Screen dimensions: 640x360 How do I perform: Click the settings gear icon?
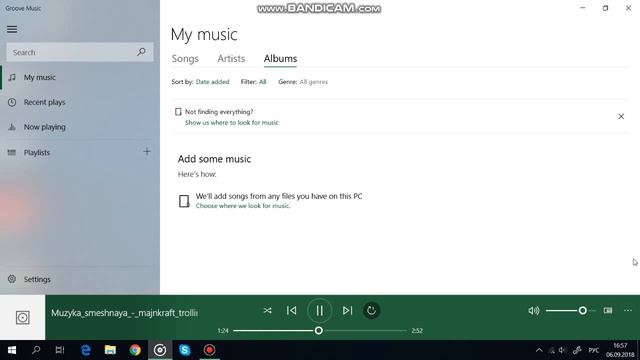12,279
